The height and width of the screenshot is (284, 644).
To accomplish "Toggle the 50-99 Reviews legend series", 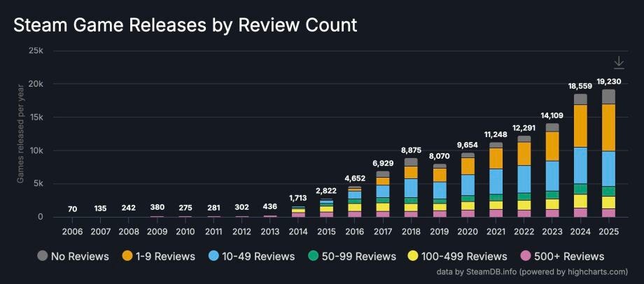I will tap(351, 257).
